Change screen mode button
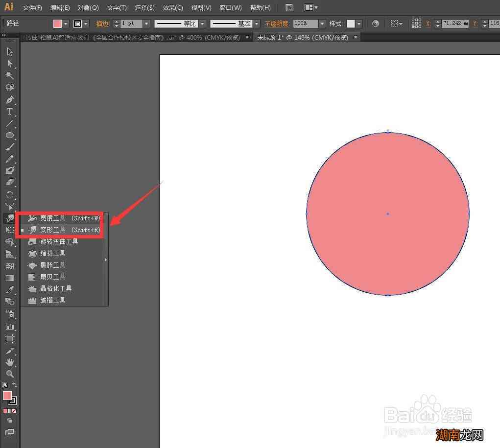Screen dimensions: 500x448 (10, 432)
